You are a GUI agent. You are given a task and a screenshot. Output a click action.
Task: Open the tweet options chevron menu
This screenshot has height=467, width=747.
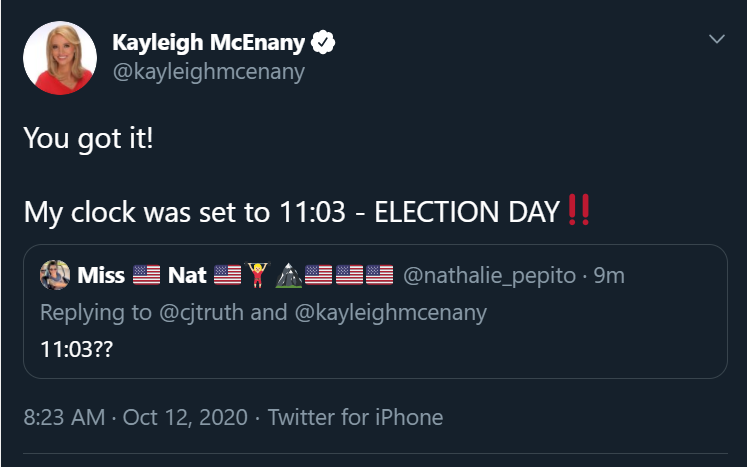pos(717,39)
